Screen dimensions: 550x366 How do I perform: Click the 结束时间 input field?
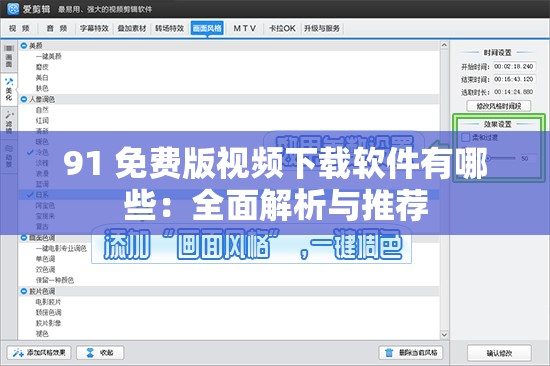(x=514, y=79)
